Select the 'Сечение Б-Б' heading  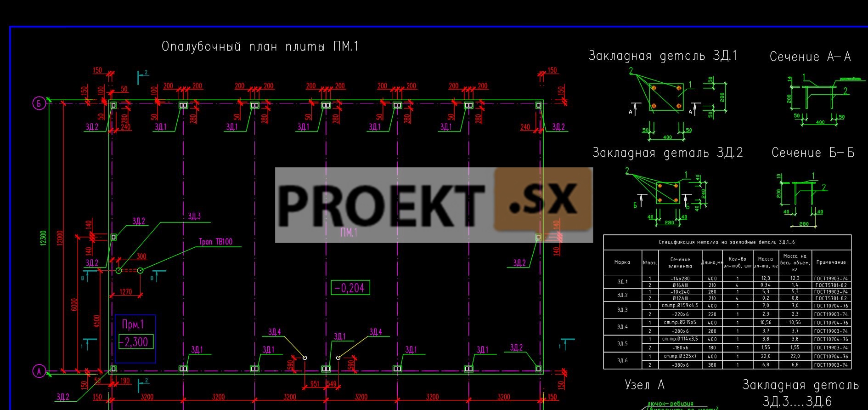pos(813,153)
